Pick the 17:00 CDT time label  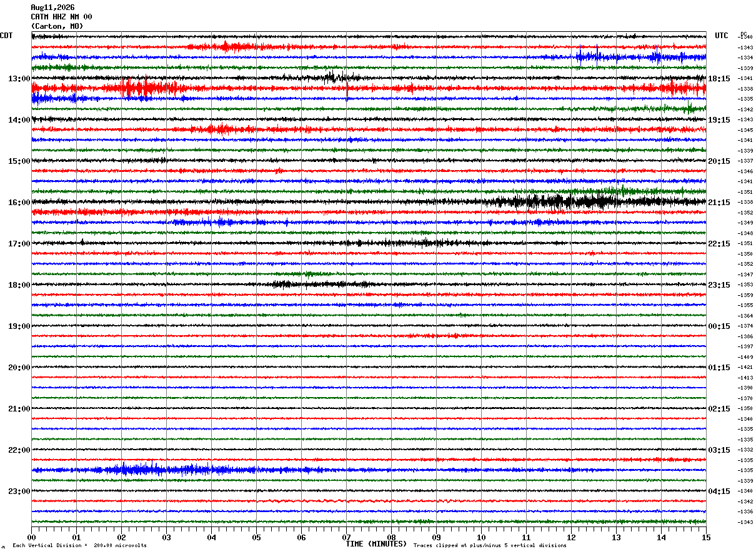[19, 243]
